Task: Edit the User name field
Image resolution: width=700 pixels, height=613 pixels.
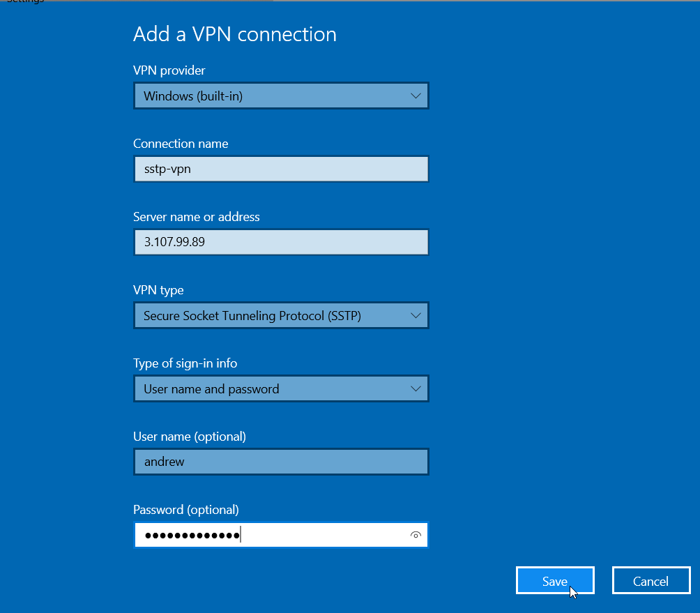Action: coord(281,462)
